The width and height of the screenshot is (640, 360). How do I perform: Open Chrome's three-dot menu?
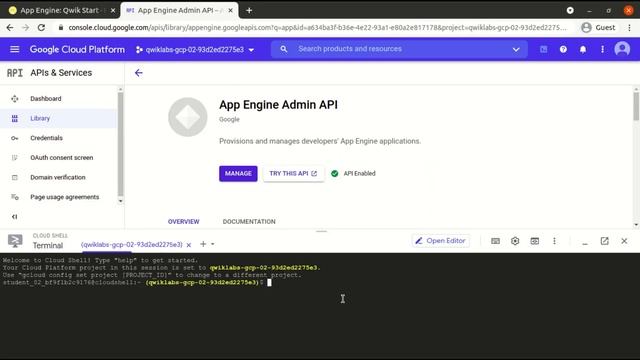629,27
